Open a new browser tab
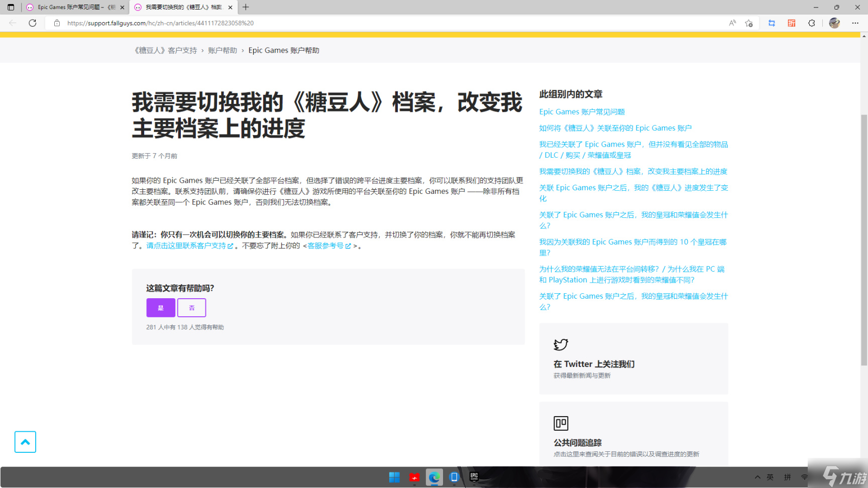This screenshot has height=488, width=868. (246, 7)
